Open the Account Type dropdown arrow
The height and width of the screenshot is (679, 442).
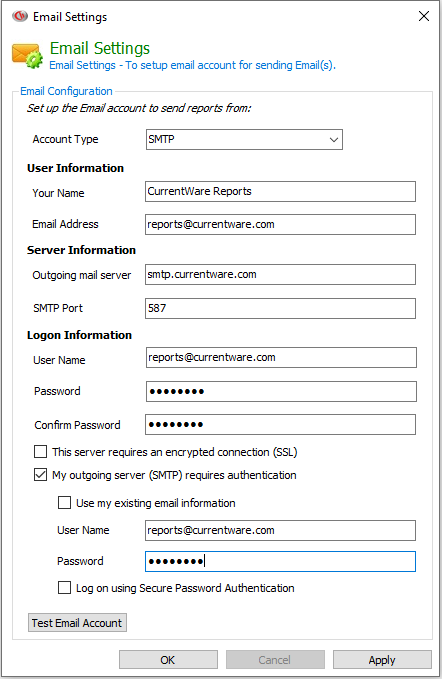point(334,140)
